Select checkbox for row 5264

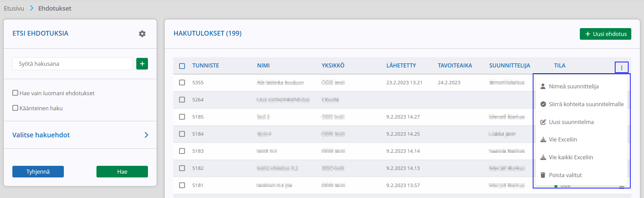(182, 100)
